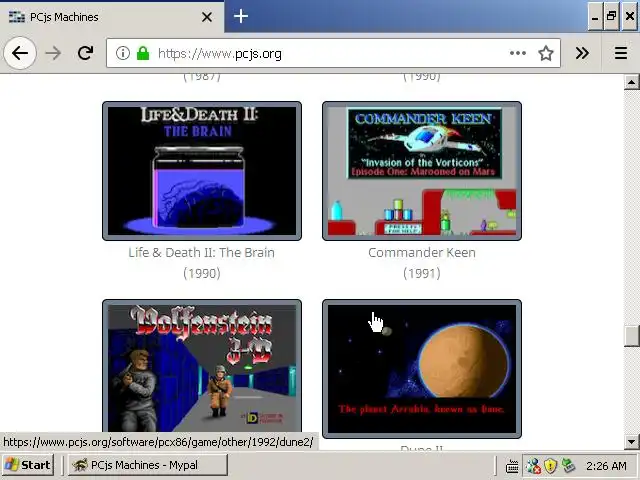The width and height of the screenshot is (640, 480).
Task: Click the '(1990)' year under Life & Death II
Action: pos(202,273)
